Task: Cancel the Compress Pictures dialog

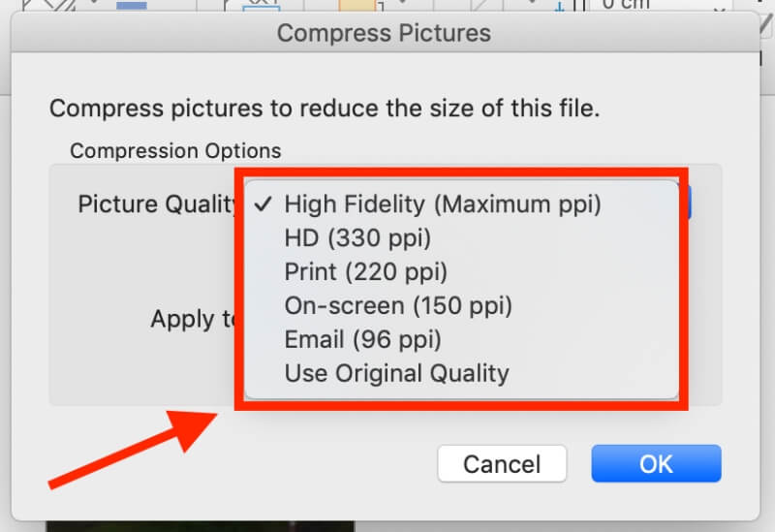Action: pyautogui.click(x=502, y=464)
